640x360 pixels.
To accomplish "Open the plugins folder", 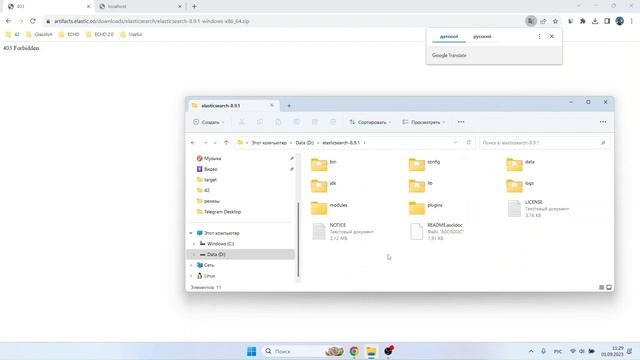I will point(425,207).
